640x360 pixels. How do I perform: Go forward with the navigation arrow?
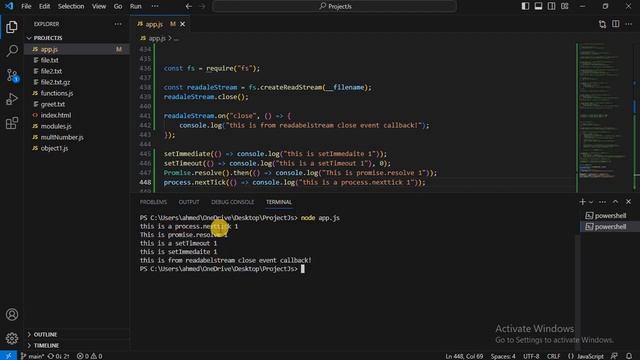[x=202, y=6]
